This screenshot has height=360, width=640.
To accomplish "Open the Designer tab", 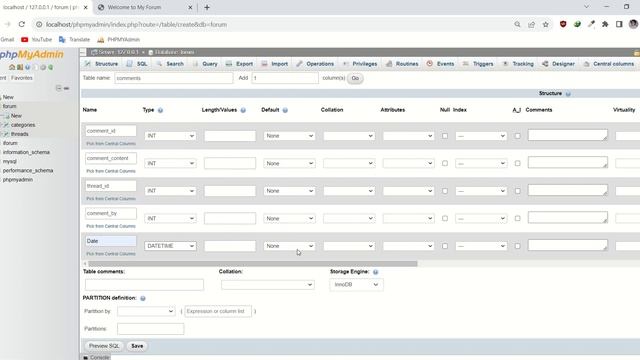I will coord(558,64).
